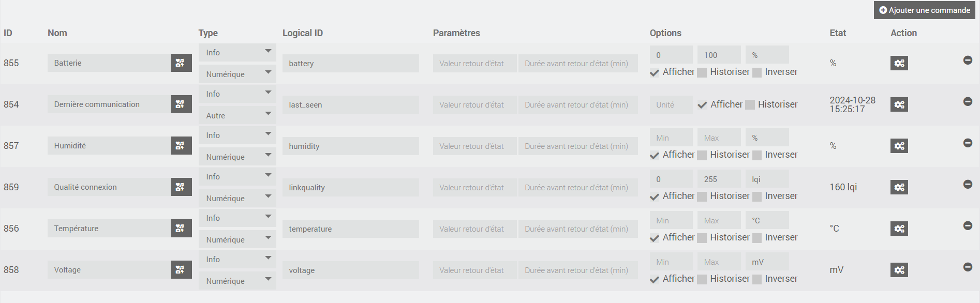Screen dimensions: 980x303
Task: Check Inverser for the Qualité connexion command
Action: pyautogui.click(x=757, y=196)
